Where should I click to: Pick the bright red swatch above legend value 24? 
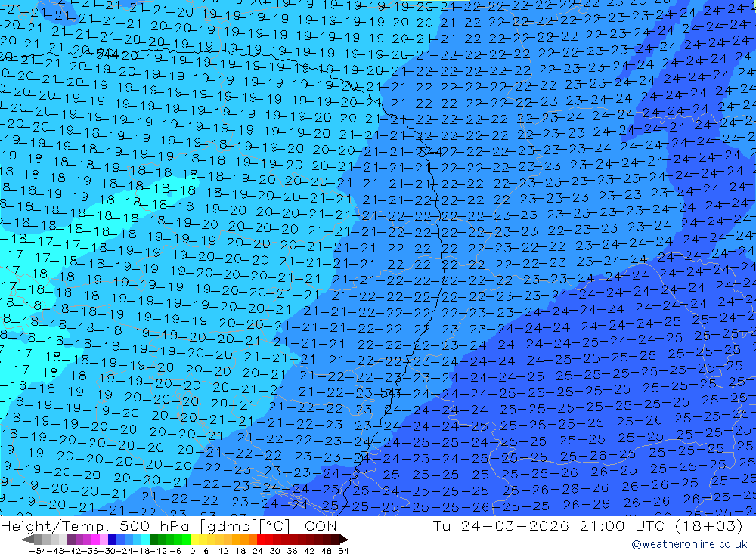click(x=261, y=540)
